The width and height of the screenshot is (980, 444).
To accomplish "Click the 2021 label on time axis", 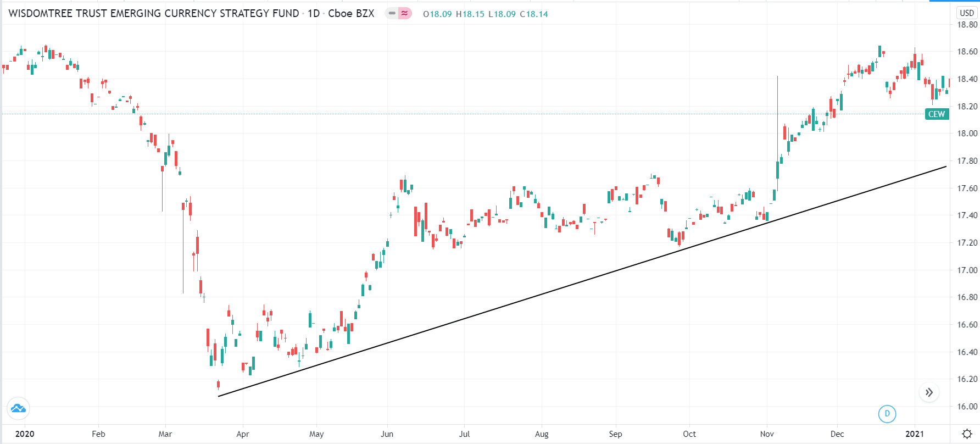I will pos(915,434).
